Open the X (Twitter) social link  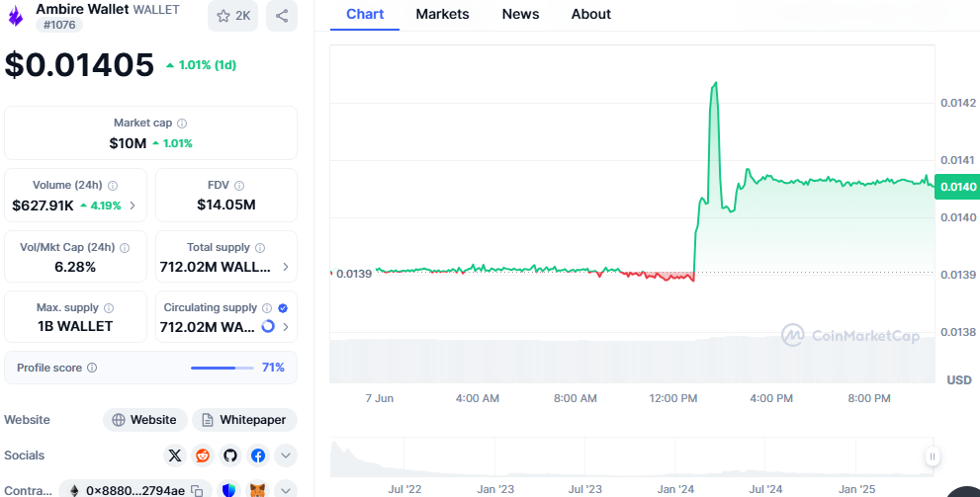(x=175, y=456)
